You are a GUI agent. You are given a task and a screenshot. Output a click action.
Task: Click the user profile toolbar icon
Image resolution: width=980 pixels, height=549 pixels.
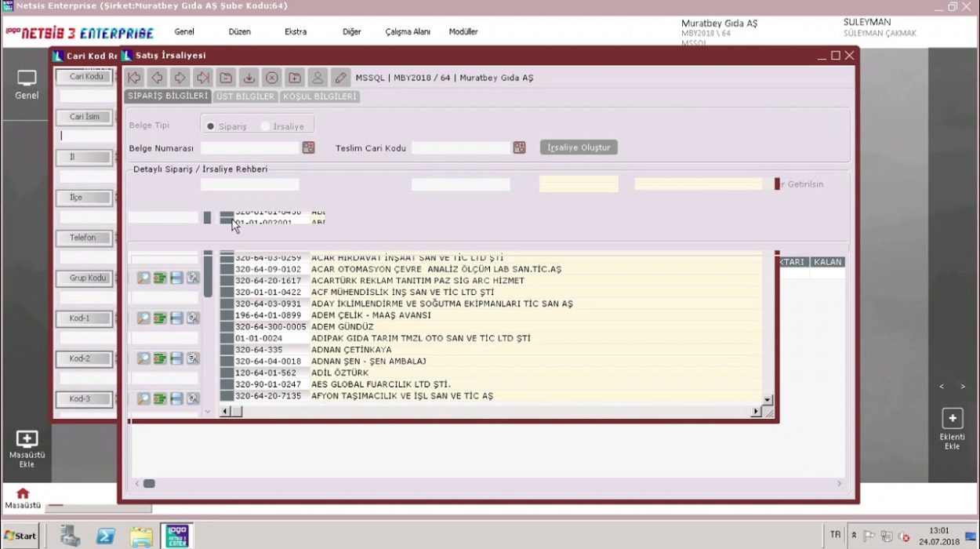pos(317,78)
